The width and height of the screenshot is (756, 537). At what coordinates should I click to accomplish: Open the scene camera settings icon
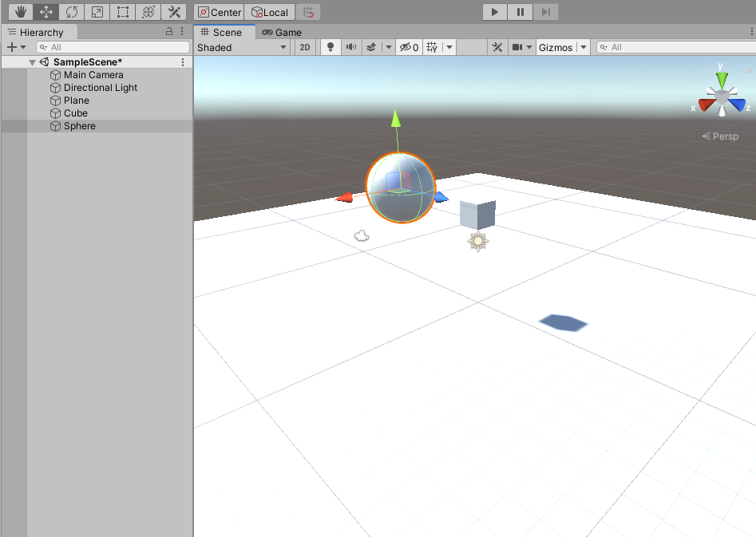(x=517, y=47)
